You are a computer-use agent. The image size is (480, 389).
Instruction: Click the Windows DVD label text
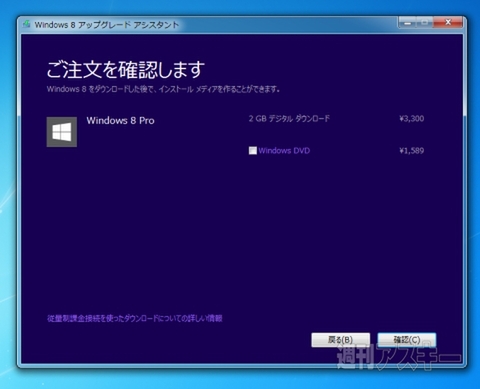pyautogui.click(x=284, y=151)
